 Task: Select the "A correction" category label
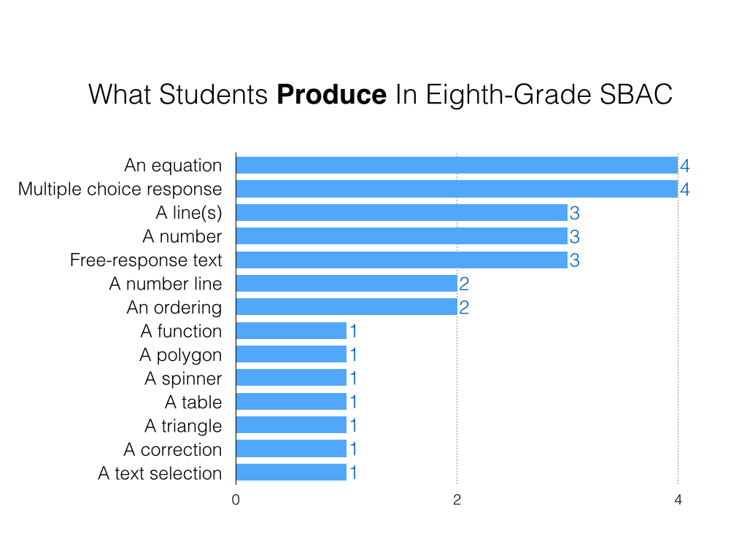(x=172, y=449)
